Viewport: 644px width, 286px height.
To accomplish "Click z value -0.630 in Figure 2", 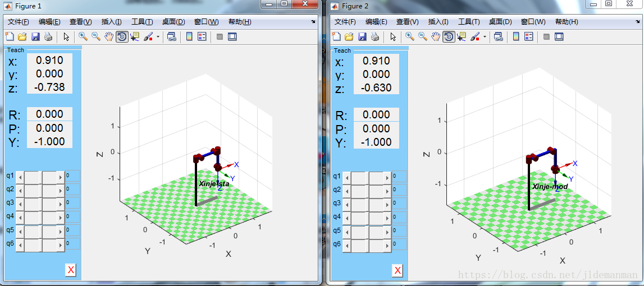I will tap(377, 87).
